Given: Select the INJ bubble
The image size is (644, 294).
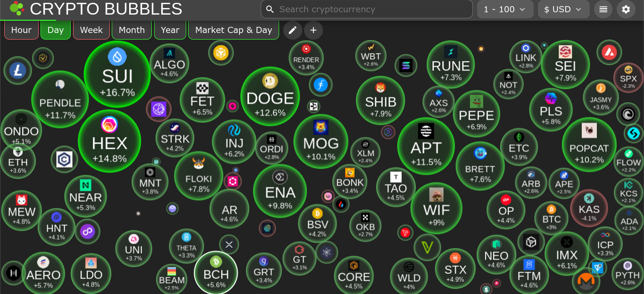Looking at the screenshot, I should point(234,141).
